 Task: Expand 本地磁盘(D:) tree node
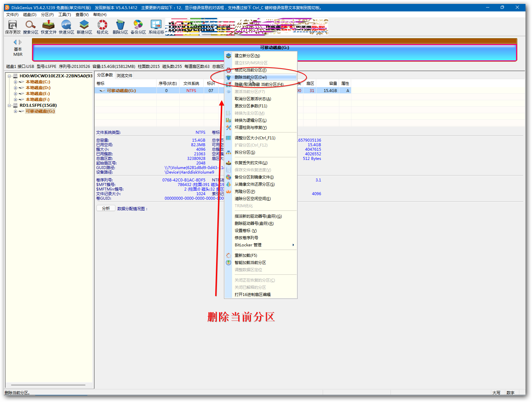[x=15, y=88]
